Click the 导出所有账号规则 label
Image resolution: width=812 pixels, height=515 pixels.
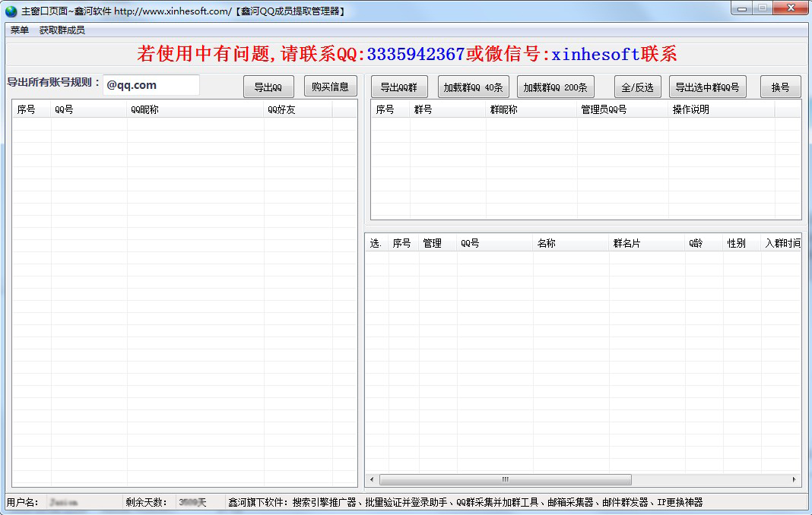point(53,82)
